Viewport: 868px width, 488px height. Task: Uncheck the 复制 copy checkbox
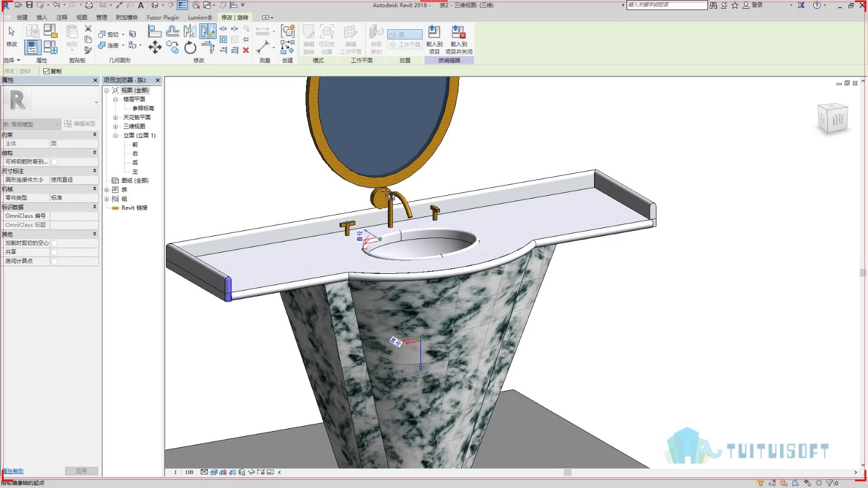[x=46, y=71]
